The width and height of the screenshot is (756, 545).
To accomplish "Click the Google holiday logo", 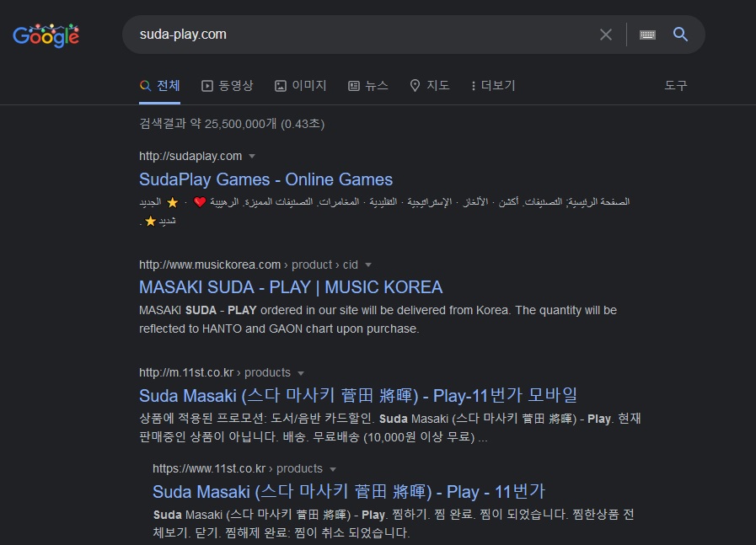I will (46, 35).
